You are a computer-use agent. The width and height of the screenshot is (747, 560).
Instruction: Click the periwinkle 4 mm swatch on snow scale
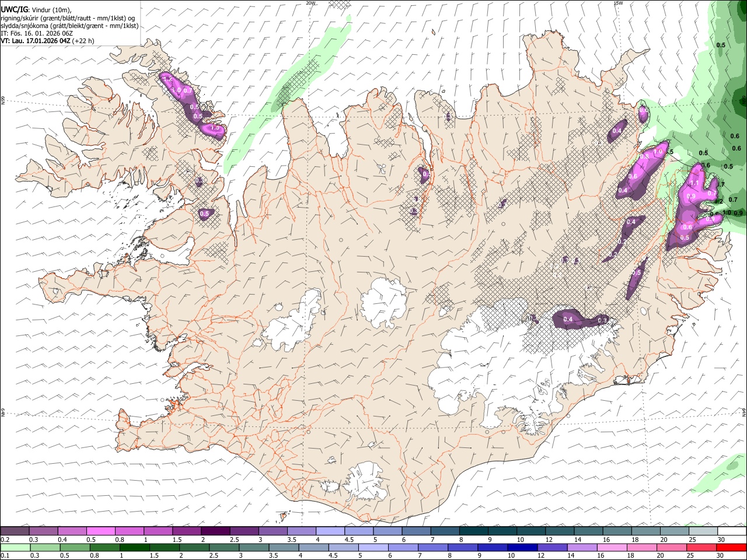(330, 531)
